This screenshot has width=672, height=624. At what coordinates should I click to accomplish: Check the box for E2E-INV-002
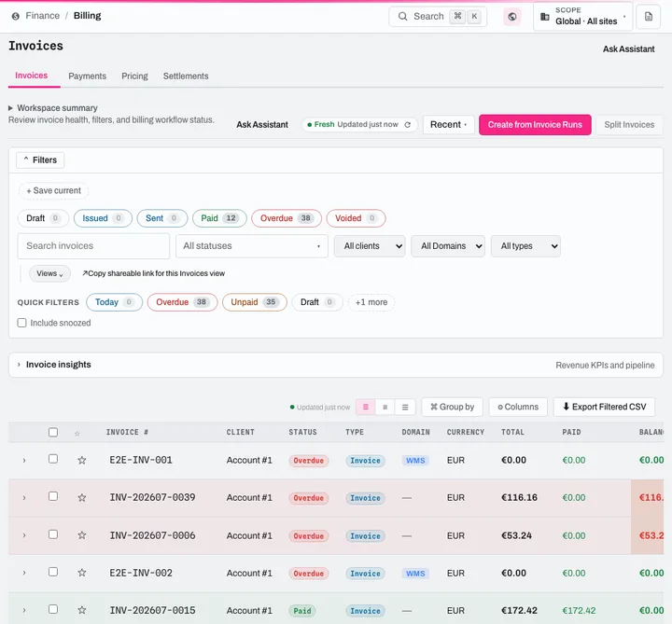click(x=53, y=572)
